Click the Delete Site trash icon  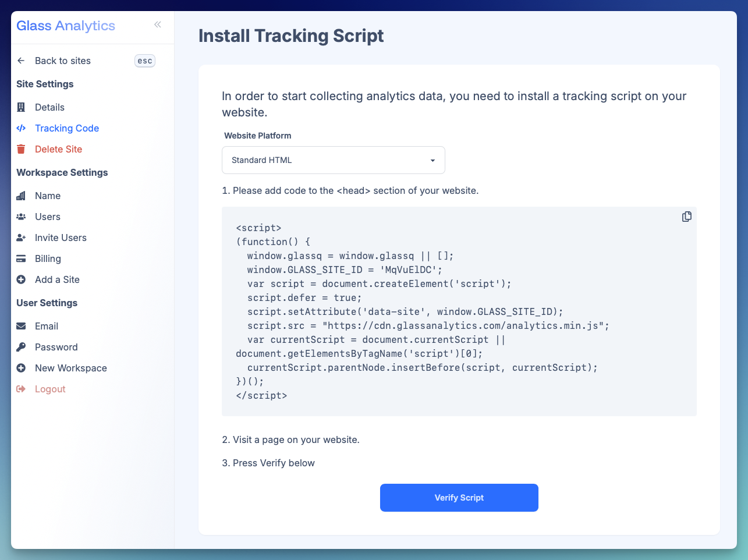pyautogui.click(x=21, y=149)
